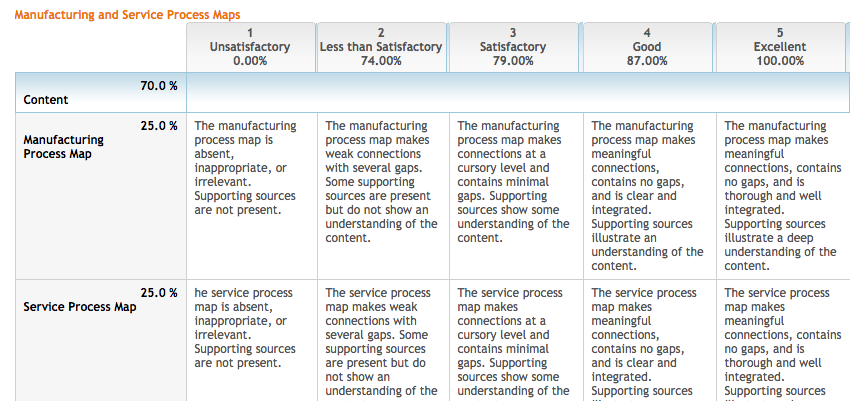Screen dimensions: 867x412
Task: Click the Content 70.0 % section row
Action: point(432,92)
